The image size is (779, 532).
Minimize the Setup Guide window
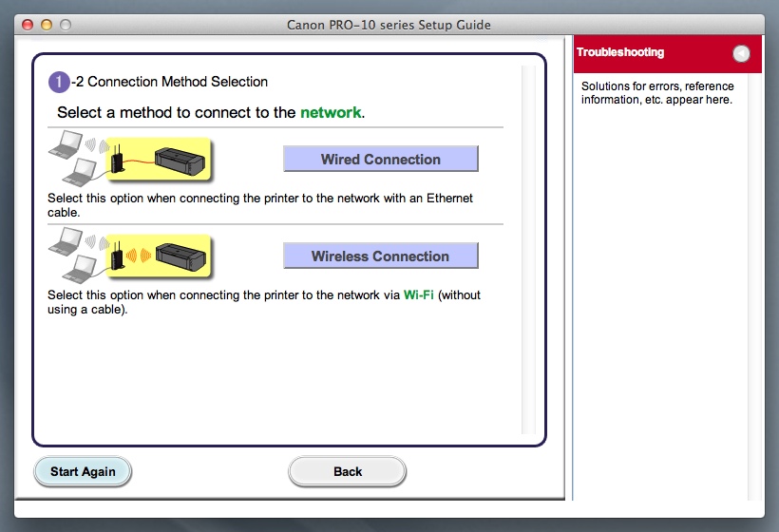pos(46,24)
